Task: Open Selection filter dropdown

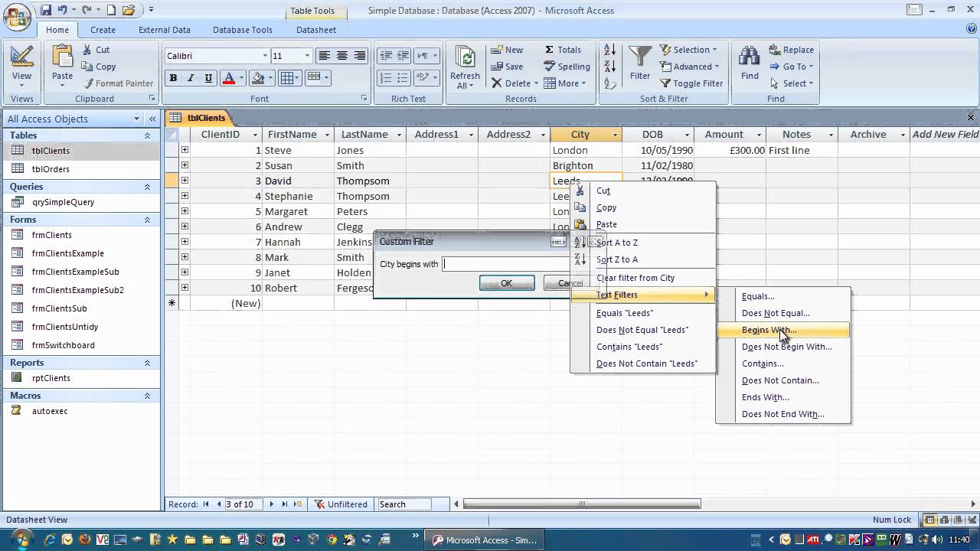Action: [688, 50]
